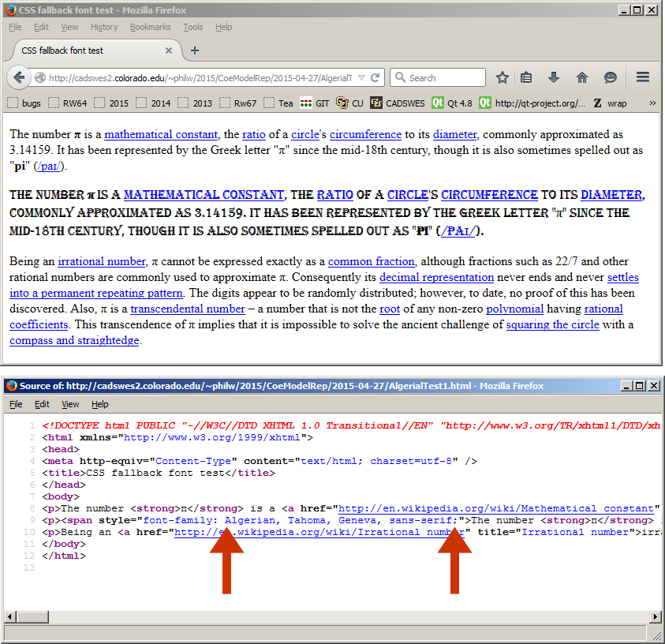Viewport: 665px width, 644px height.
Task: Open a new tab with plus button
Action: coord(195,51)
